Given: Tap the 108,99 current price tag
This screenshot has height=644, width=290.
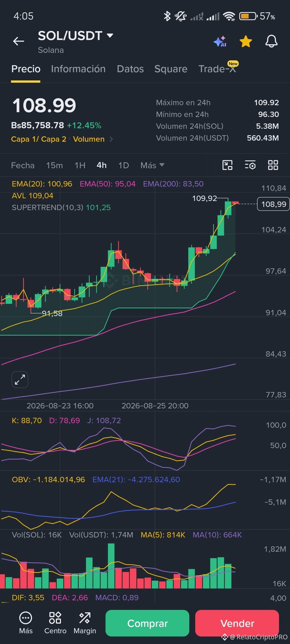Looking at the screenshot, I should pyautogui.click(x=273, y=204).
